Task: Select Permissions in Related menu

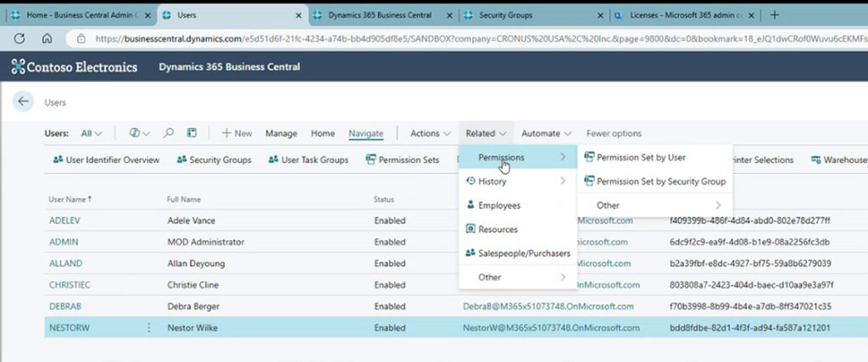Action: click(x=518, y=158)
